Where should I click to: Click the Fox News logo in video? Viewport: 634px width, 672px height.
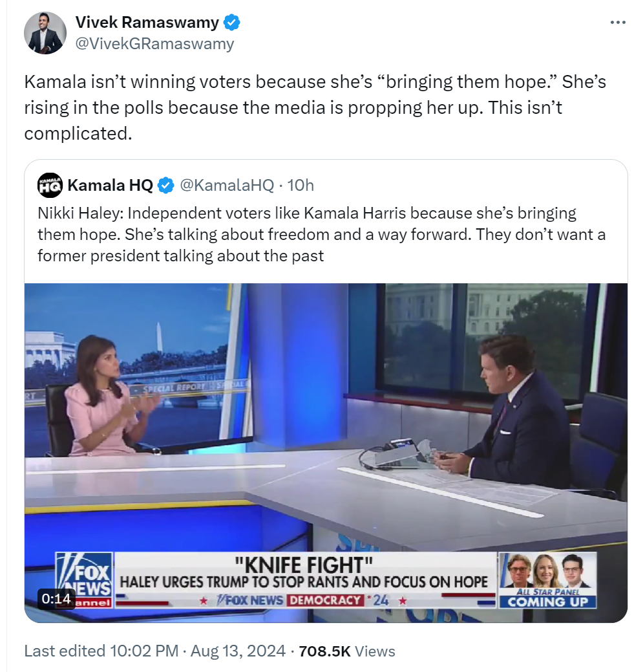click(84, 580)
